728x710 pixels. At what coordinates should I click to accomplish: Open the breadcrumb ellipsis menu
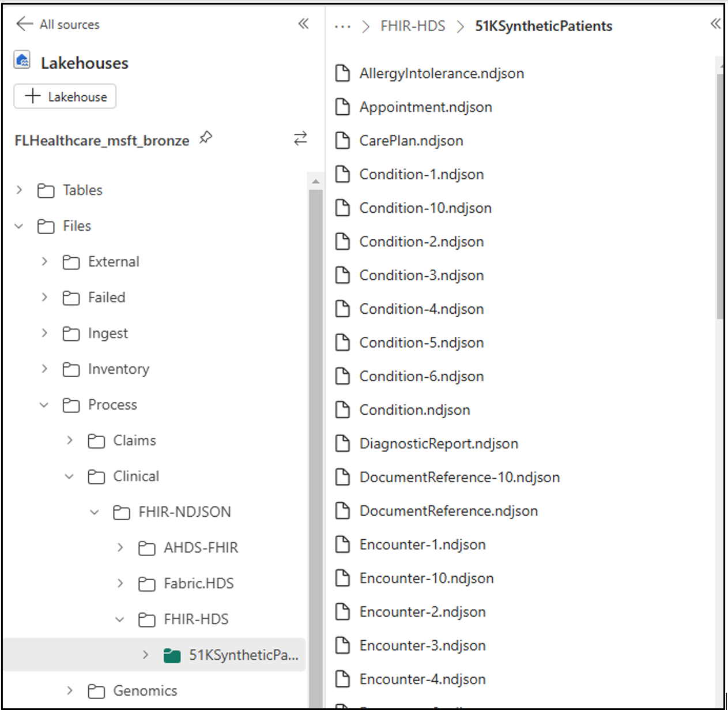tap(342, 27)
